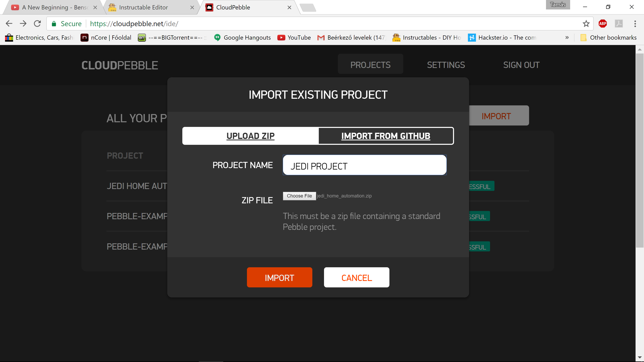Click the page vertical scrollbar
Image resolution: width=644 pixels, height=362 pixels.
point(640,150)
